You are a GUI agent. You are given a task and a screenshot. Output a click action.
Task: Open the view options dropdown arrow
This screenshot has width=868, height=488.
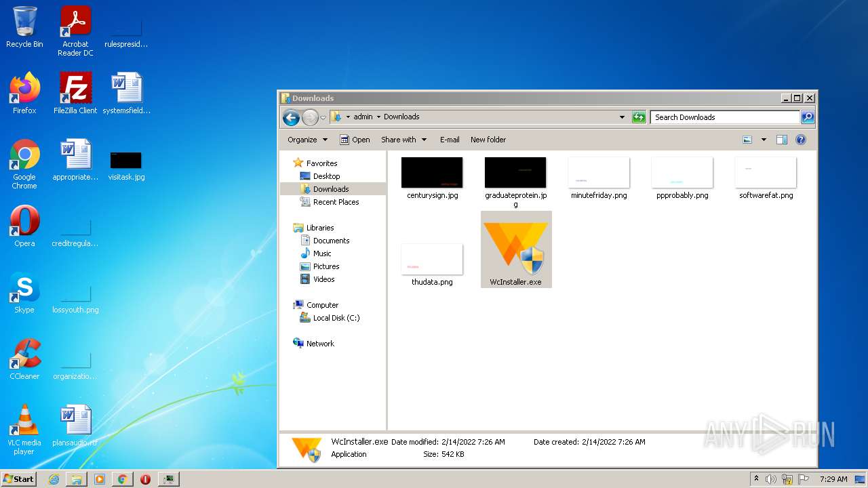[x=764, y=140]
